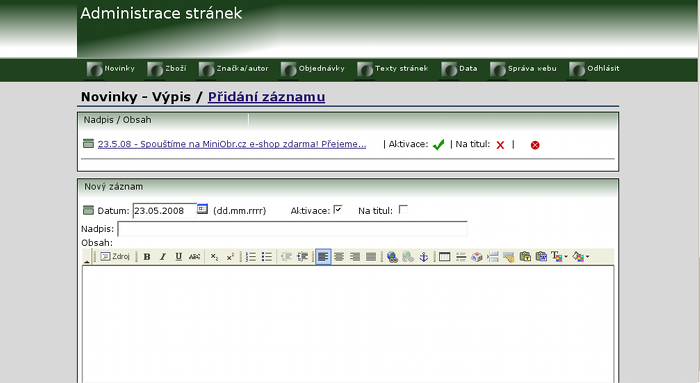Screen dimensions: 700x383
Task: Toggle Aktivace green checkmark for 23.5.08 record
Action: tap(438, 145)
